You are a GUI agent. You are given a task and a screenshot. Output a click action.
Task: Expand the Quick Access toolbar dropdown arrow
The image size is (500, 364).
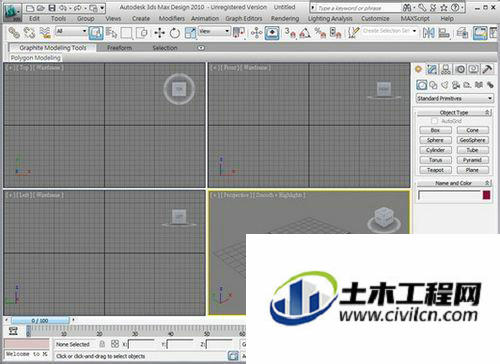pyautogui.click(x=102, y=8)
